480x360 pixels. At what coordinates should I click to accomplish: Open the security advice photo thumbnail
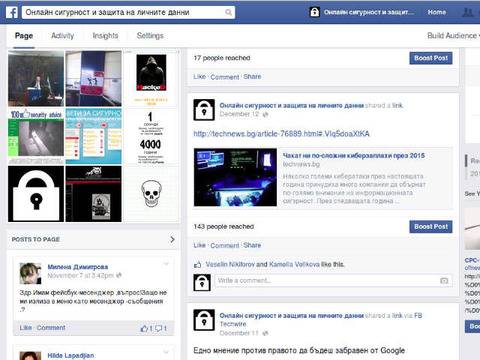pyautogui.click(x=36, y=136)
